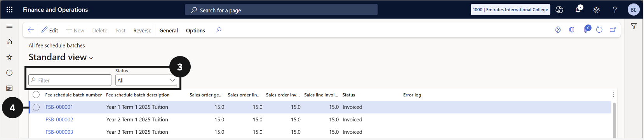
Task: Open grid options three-dot menu
Action: [x=613, y=95]
